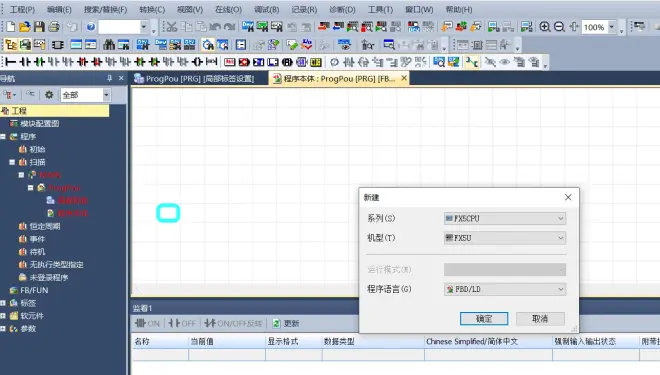Select 待机 in navigation tree
This screenshot has width=660, height=375.
coord(37,252)
